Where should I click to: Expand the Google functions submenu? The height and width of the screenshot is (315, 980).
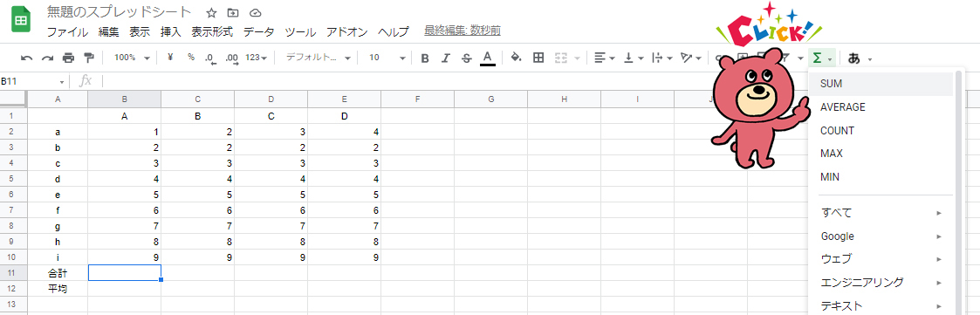[881, 236]
